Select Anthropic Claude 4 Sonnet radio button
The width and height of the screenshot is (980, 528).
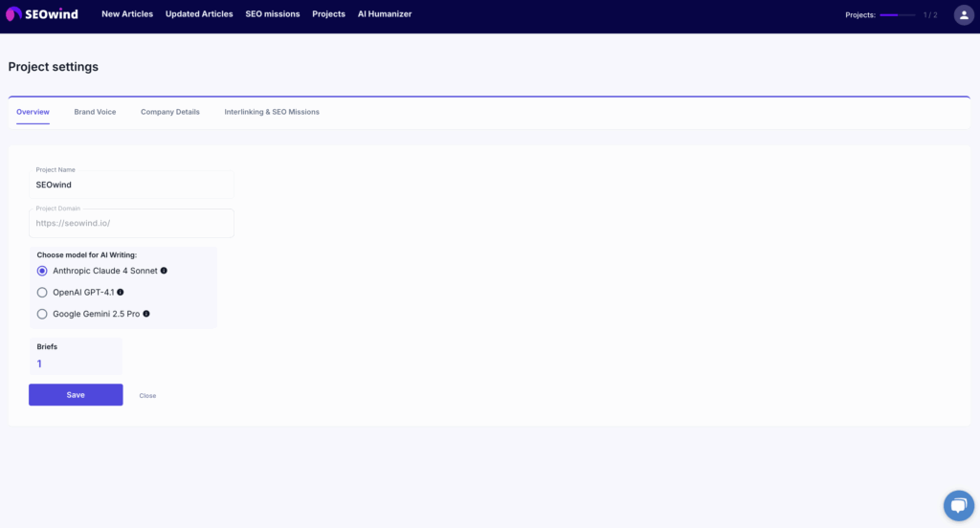[x=42, y=271]
